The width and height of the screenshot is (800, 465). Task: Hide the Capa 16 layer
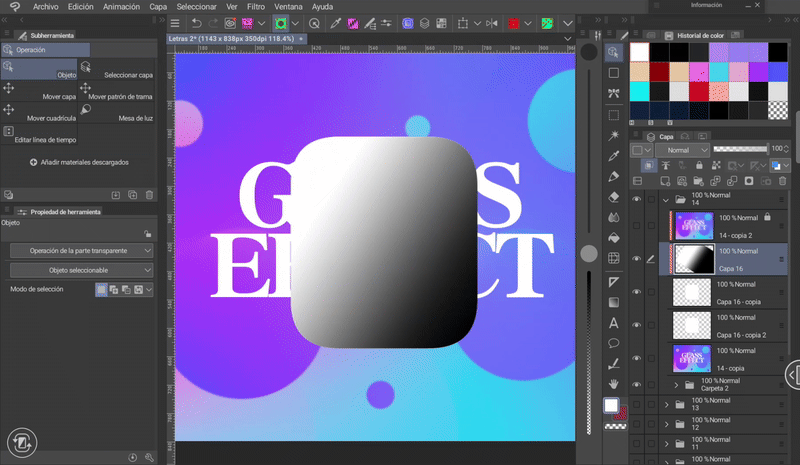pyautogui.click(x=637, y=259)
